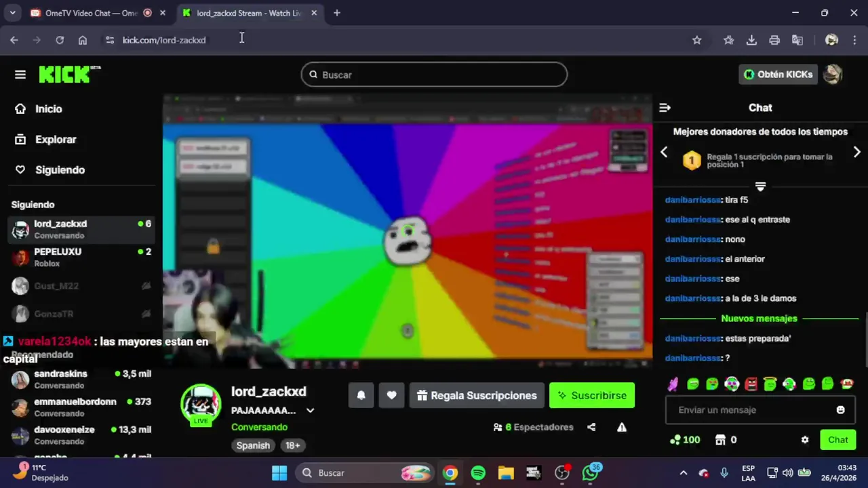Open File Explorer from the taskbar
This screenshot has width=868, height=488.
pos(506,473)
